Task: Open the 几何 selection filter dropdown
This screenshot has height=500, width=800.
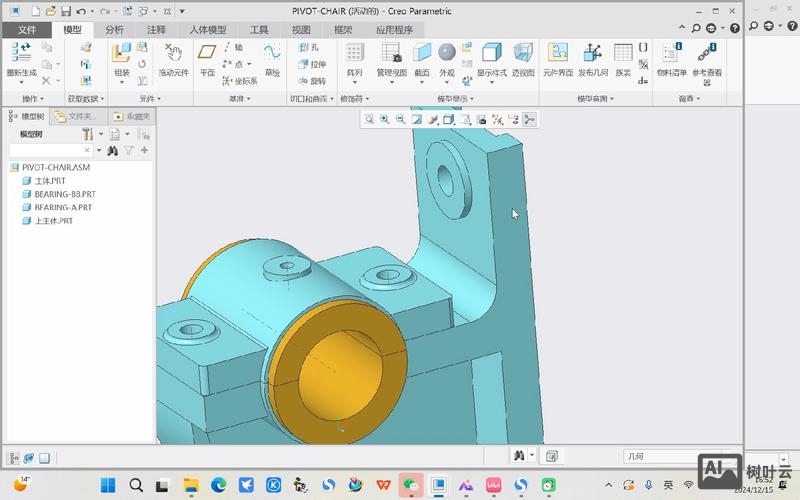Action: [658, 455]
